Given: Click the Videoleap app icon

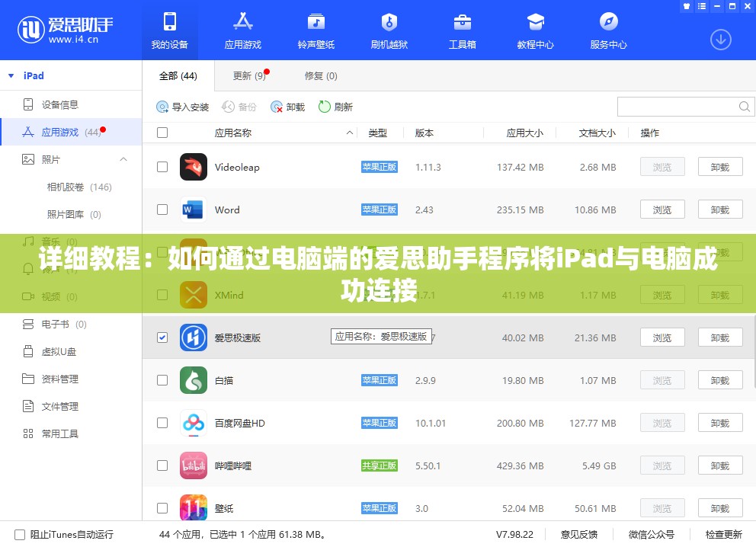Looking at the screenshot, I should click(194, 168).
